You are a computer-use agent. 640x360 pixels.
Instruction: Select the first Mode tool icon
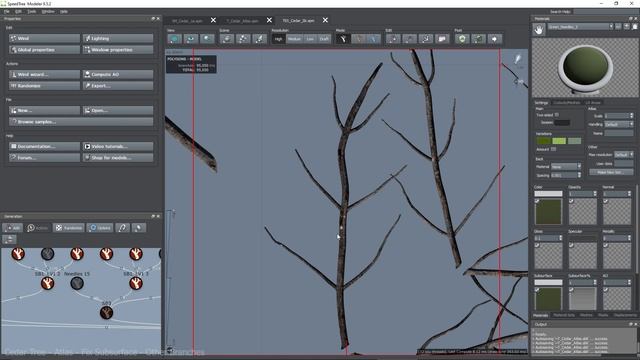[x=343, y=39]
